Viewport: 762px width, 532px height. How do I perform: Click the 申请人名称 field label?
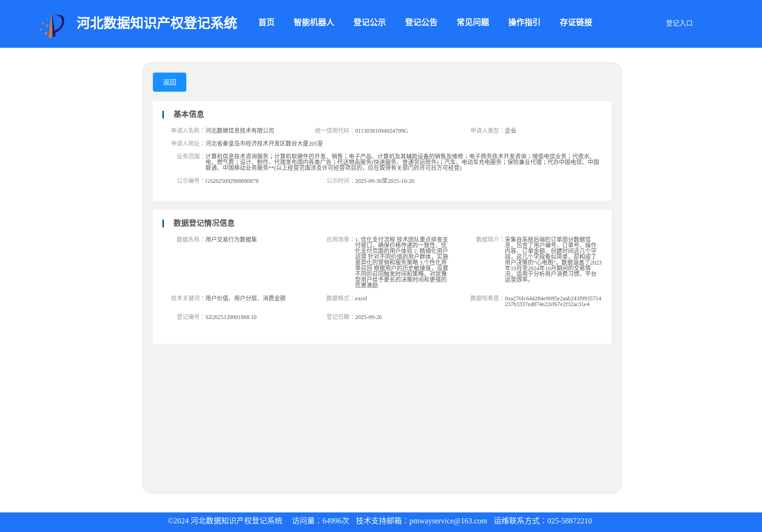(x=188, y=130)
